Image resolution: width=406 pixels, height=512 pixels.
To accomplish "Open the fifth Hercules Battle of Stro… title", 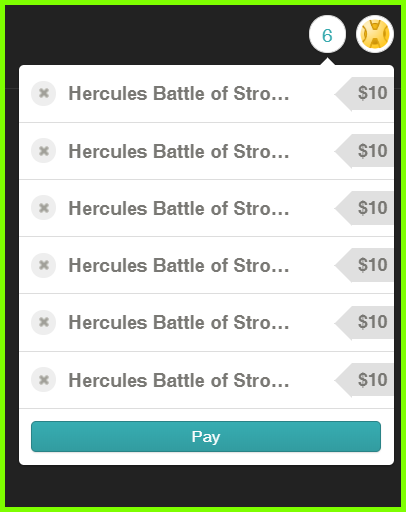I will tap(179, 323).
